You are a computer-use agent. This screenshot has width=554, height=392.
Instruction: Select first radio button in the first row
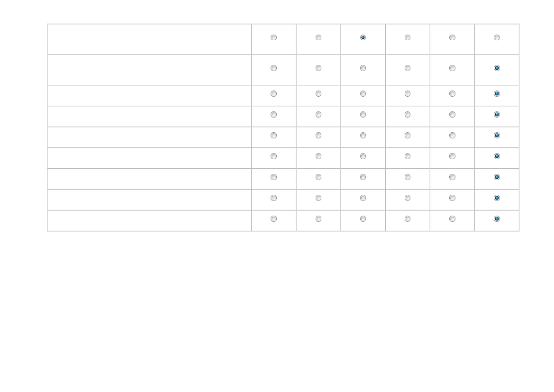coord(273,37)
